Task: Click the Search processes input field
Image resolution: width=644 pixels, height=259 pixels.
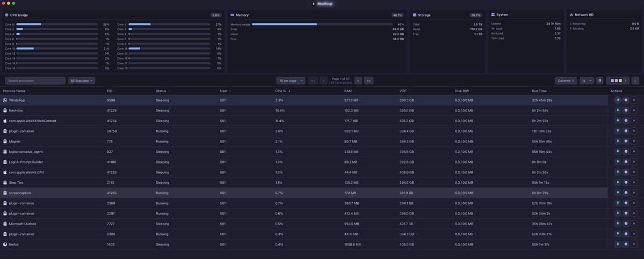Action: [35, 81]
